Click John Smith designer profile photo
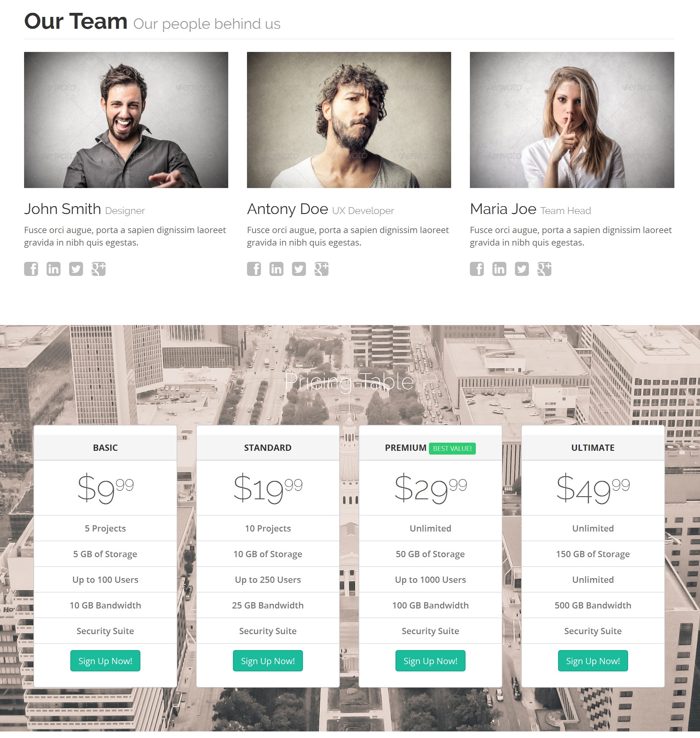Viewport: 700px width, 738px height. pyautogui.click(x=127, y=120)
